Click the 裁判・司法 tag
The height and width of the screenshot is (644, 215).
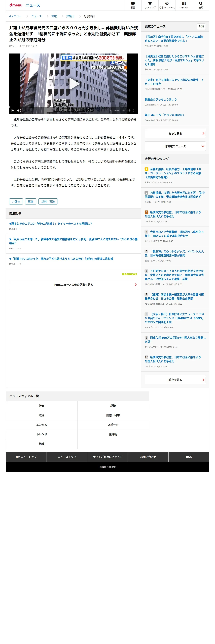point(48,201)
